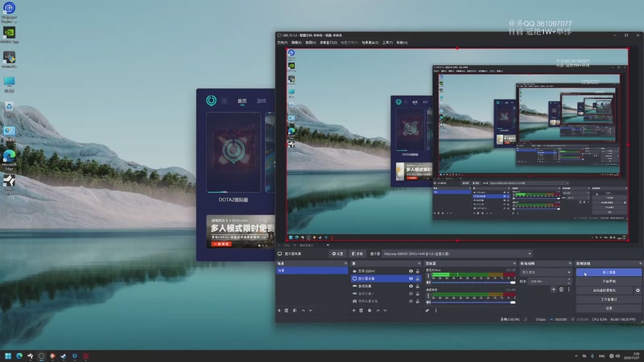Viewport: 644px width, 362px height.
Task: Show the video capture device source
Action: pos(411,301)
